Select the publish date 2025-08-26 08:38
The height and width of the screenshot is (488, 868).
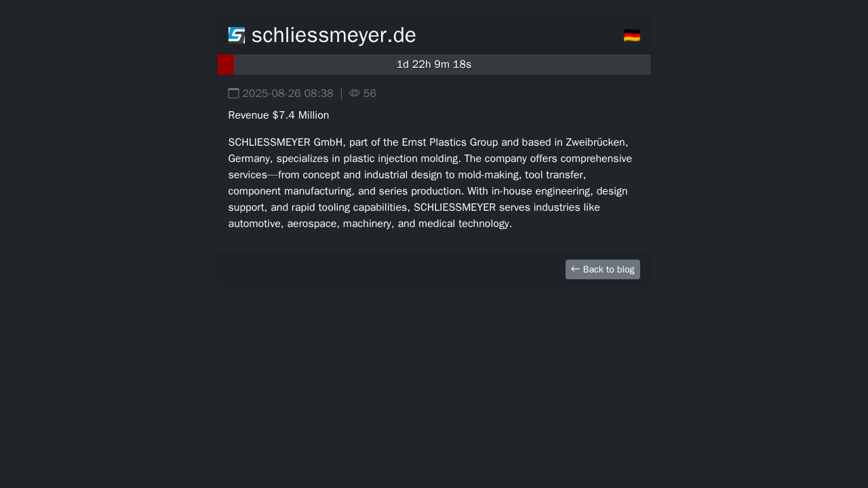click(x=288, y=94)
